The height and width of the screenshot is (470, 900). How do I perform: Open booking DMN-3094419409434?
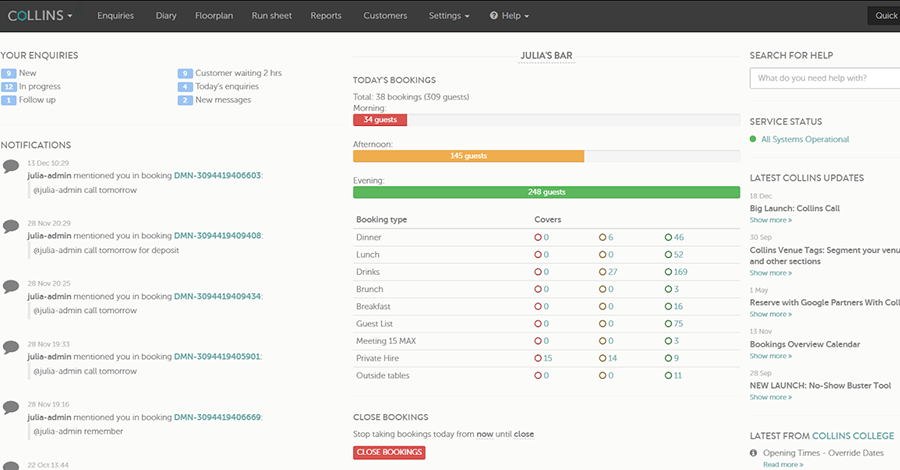coord(218,296)
